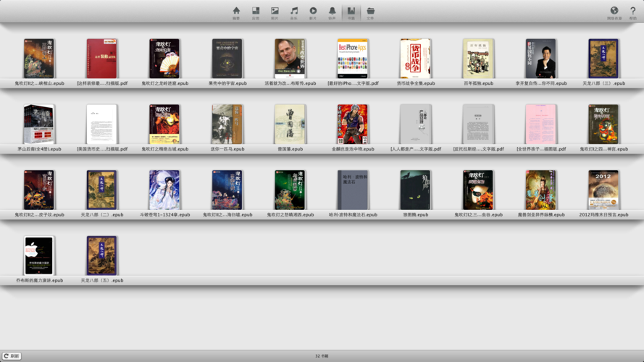Click the file name 货币战争全集.epub
This screenshot has width=644, height=362.
(x=416, y=83)
